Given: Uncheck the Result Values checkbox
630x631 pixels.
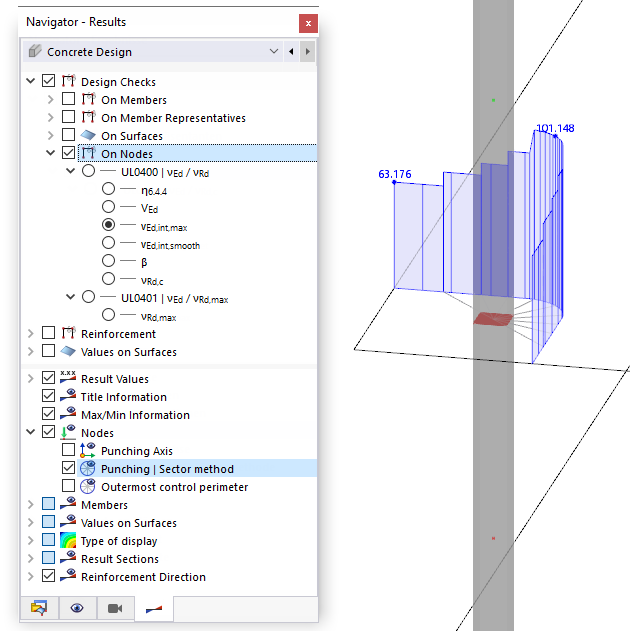Looking at the screenshot, I should pos(49,378).
